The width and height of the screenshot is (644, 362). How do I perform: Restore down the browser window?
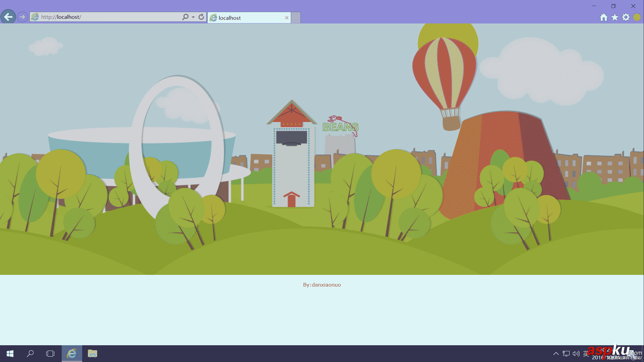point(613,6)
